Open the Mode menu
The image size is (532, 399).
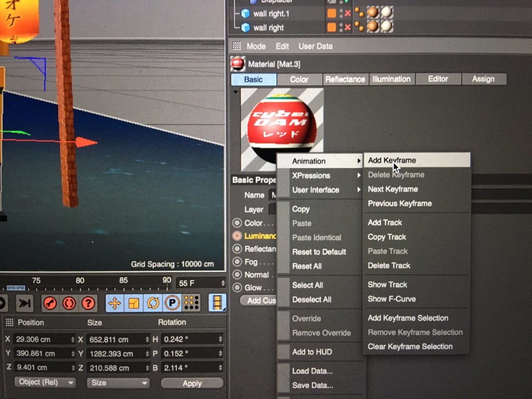click(256, 46)
